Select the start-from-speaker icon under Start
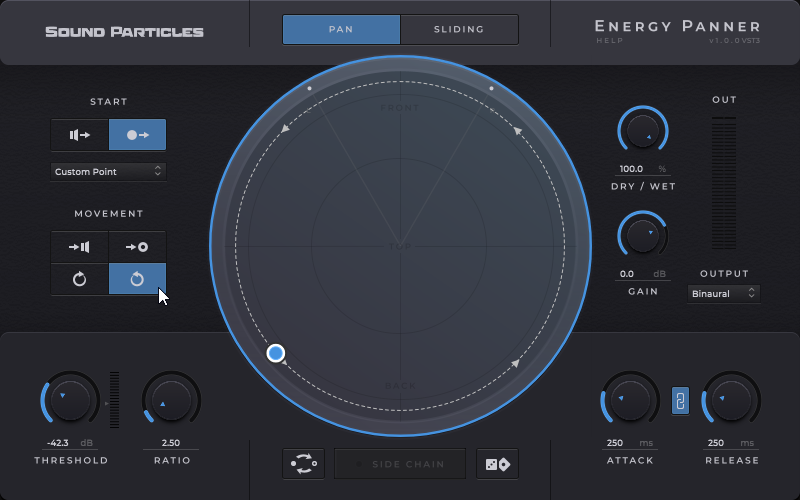 click(80, 134)
